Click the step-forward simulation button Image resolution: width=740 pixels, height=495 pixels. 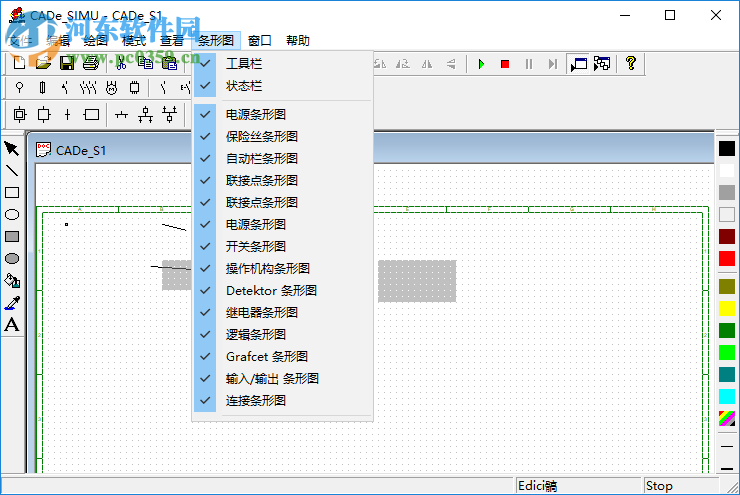553,64
